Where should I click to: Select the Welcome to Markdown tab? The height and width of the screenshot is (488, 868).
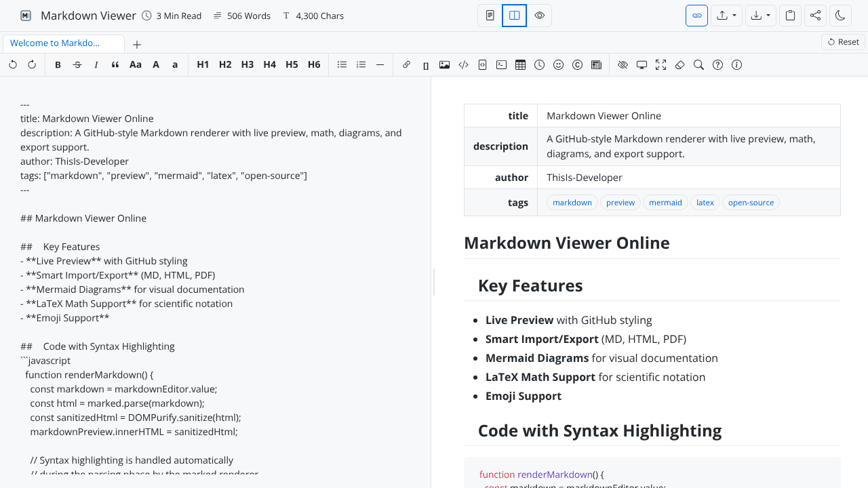coord(64,43)
